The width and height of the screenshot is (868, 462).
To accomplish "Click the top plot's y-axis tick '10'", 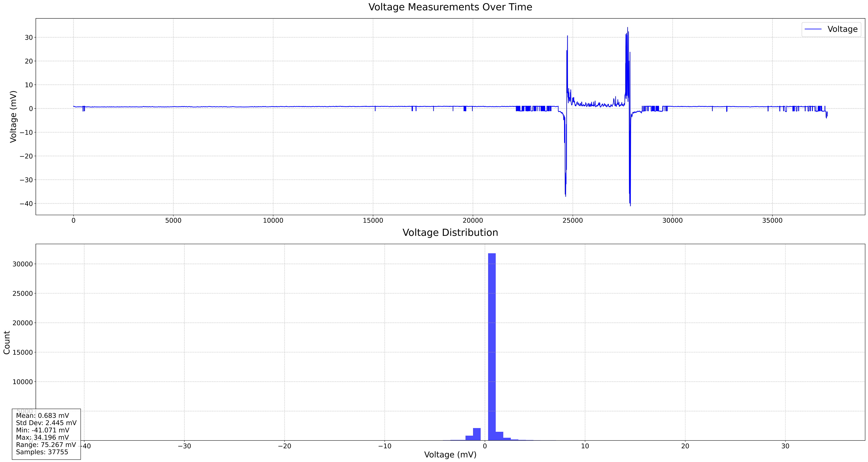I will pos(29,85).
